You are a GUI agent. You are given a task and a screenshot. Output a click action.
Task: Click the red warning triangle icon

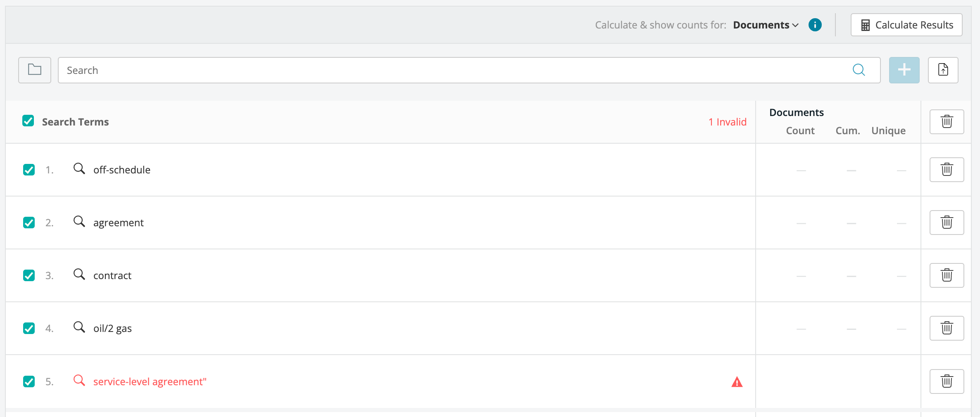coord(737,382)
